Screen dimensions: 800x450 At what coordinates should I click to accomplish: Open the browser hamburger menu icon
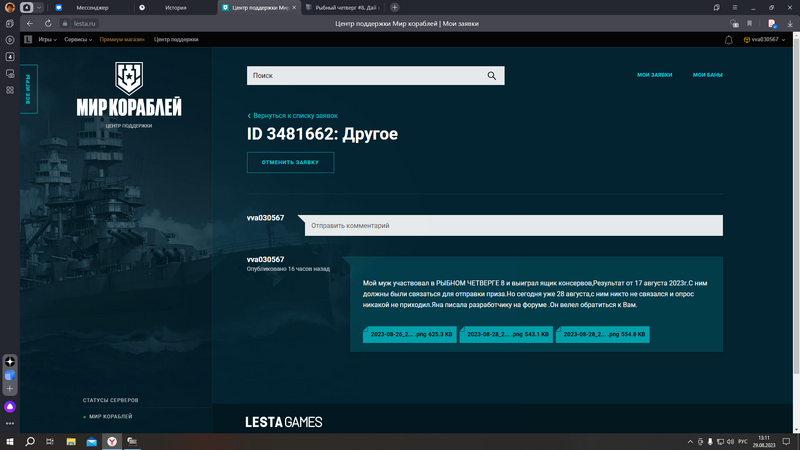click(735, 8)
